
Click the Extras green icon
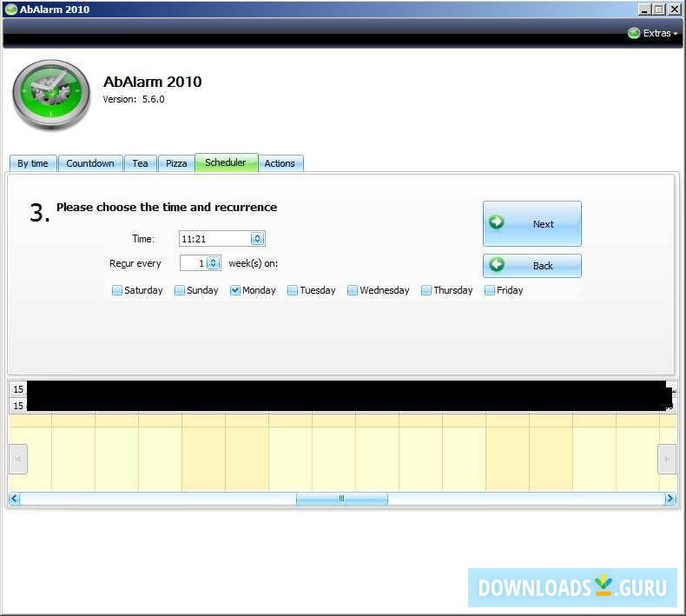point(634,33)
